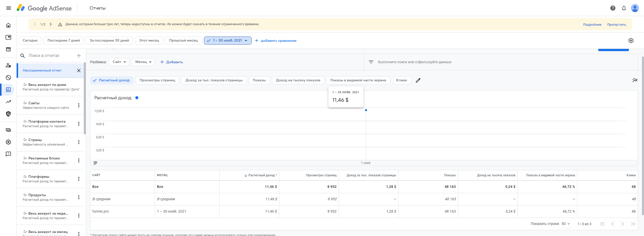Viewport: 644px width, 236px height.
Task: Open the main hamburger menu
Action: tap(9, 8)
